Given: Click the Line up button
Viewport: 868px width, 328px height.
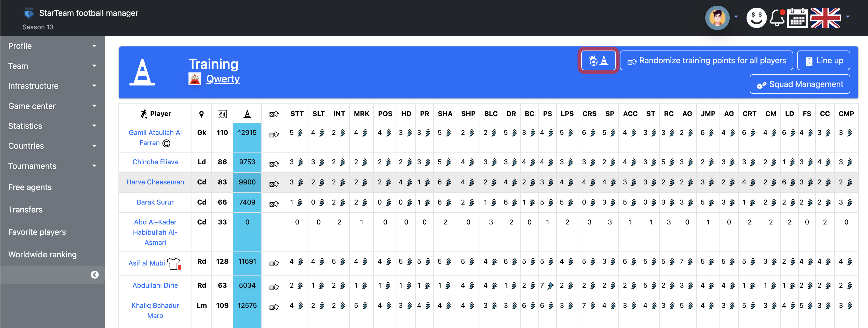Looking at the screenshot, I should (823, 60).
